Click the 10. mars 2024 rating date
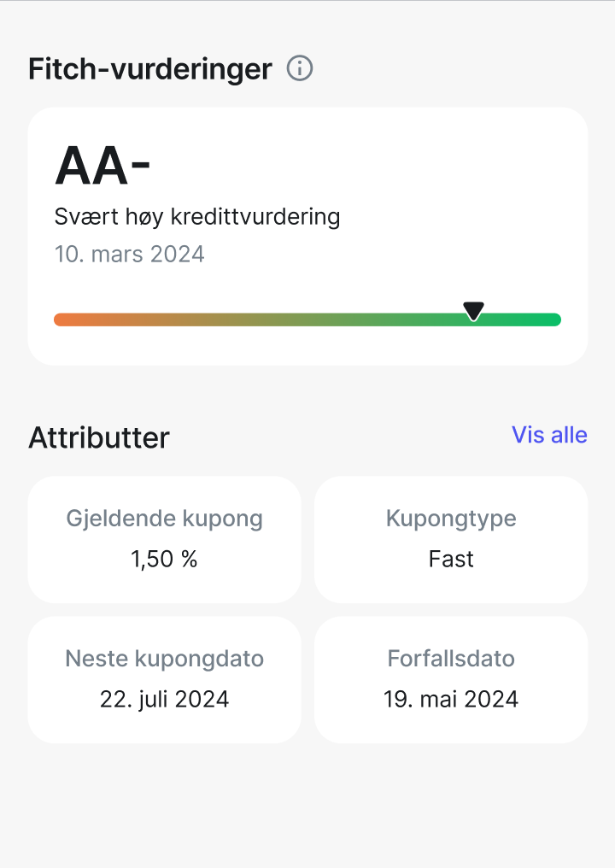615x868 pixels. 130,254
